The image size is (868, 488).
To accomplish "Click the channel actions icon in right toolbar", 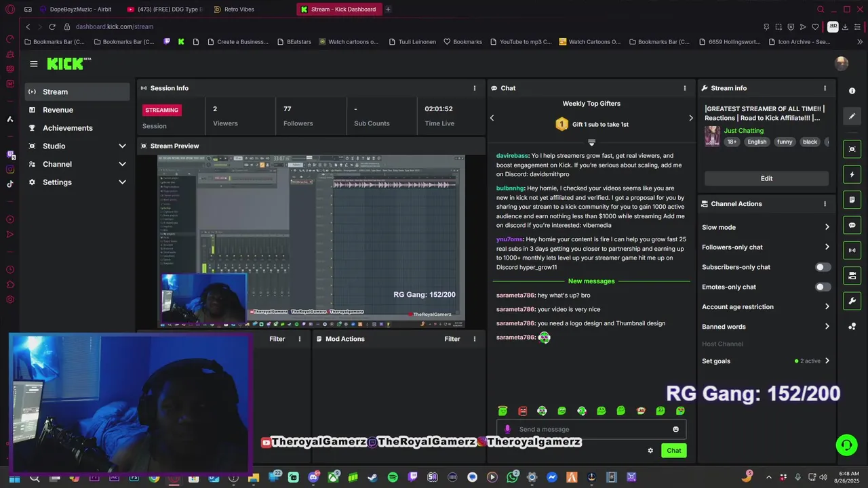I will (x=852, y=275).
